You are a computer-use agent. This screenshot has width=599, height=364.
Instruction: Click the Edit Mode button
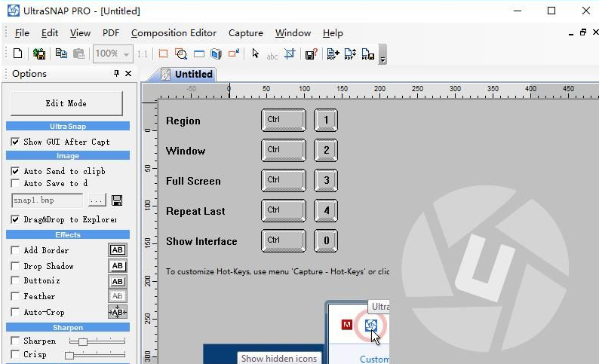click(66, 103)
